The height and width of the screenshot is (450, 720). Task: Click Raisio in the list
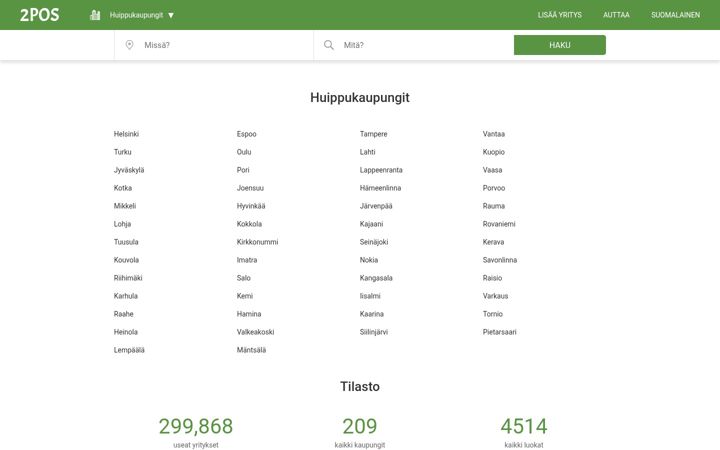[x=492, y=278]
